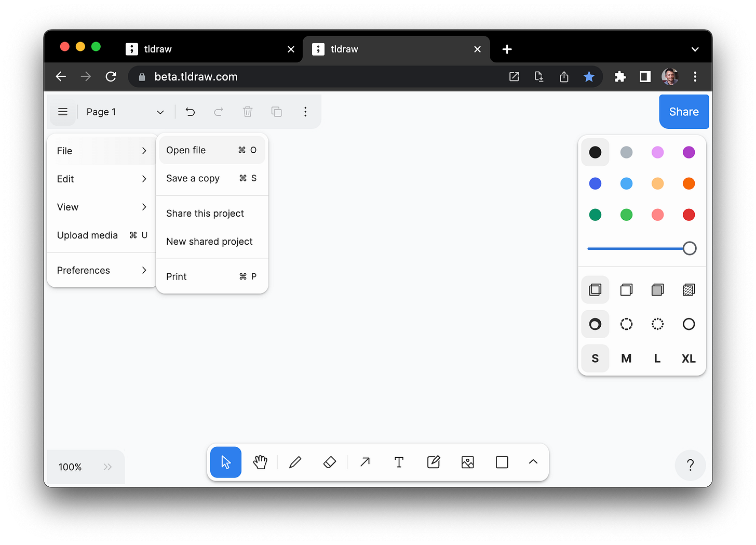Select the semi fill style
Screen dimensions: 756x545
pyautogui.click(x=626, y=290)
